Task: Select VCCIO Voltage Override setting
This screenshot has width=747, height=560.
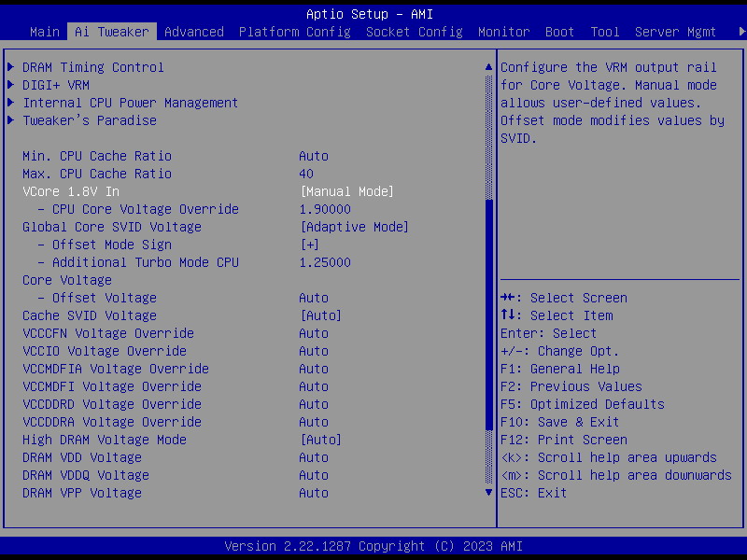Action: coord(104,351)
